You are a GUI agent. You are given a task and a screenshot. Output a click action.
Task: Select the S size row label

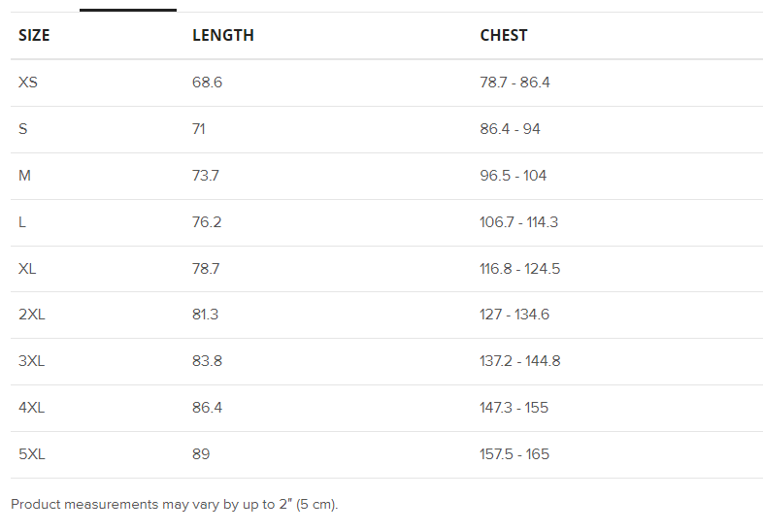[23, 129]
